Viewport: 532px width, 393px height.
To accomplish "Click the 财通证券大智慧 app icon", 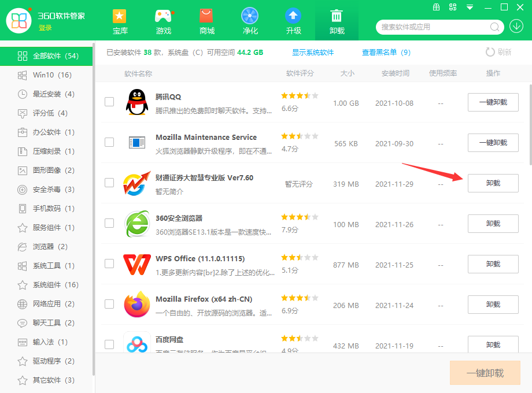I will 136,183.
